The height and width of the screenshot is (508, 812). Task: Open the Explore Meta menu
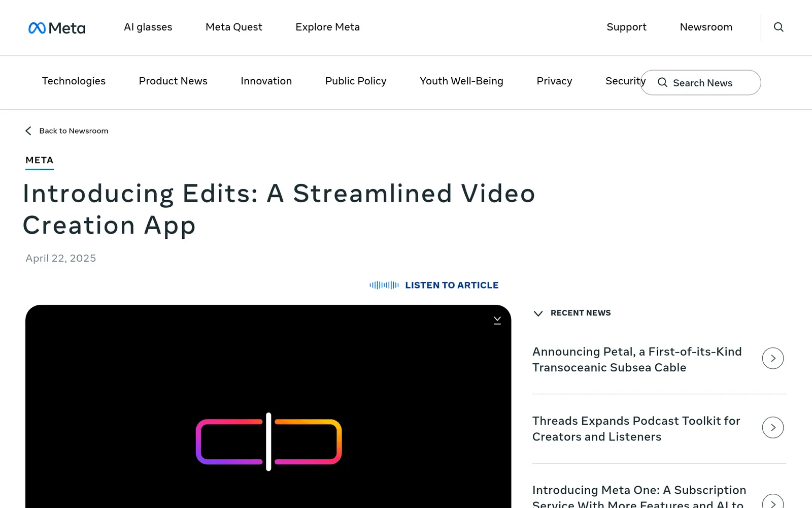coord(328,27)
